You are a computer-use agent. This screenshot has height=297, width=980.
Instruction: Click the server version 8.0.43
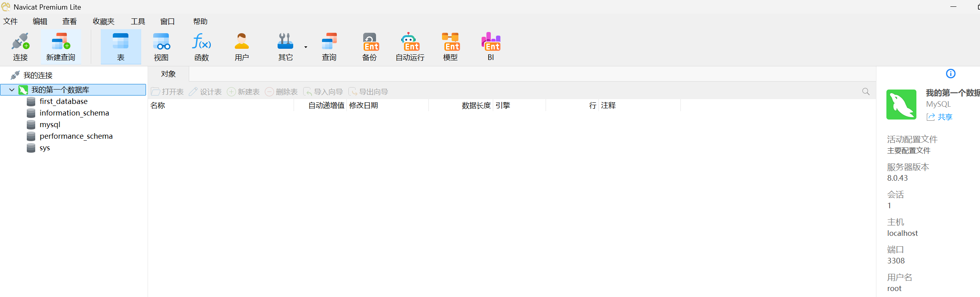898,178
